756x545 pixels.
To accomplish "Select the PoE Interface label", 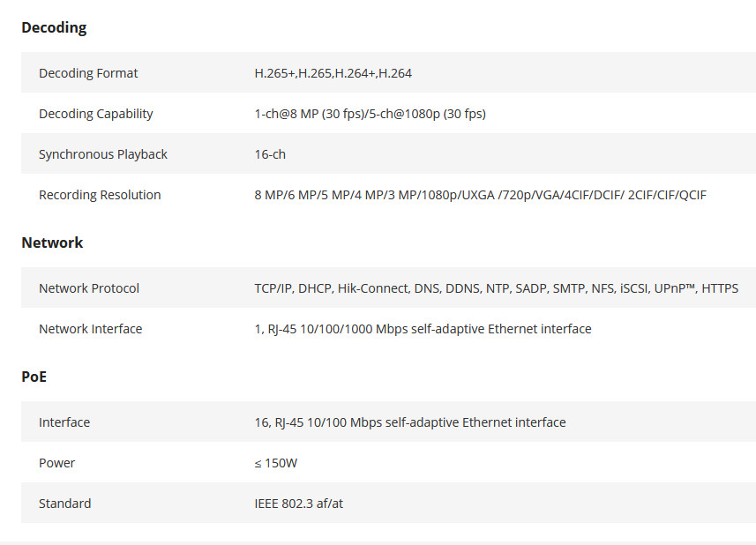I will [x=64, y=422].
